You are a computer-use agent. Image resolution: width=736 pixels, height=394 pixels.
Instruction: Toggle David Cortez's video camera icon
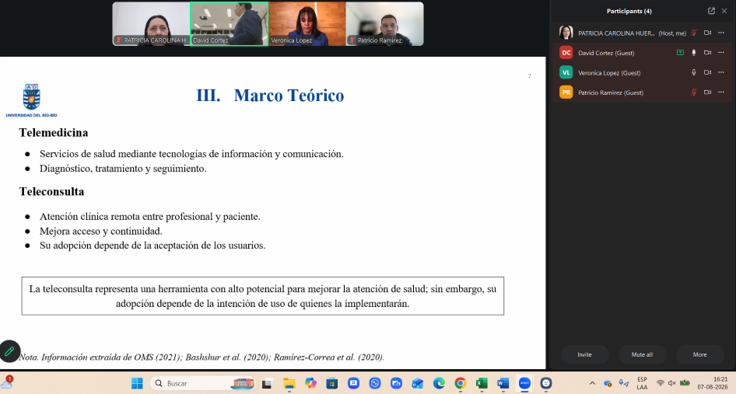click(707, 53)
